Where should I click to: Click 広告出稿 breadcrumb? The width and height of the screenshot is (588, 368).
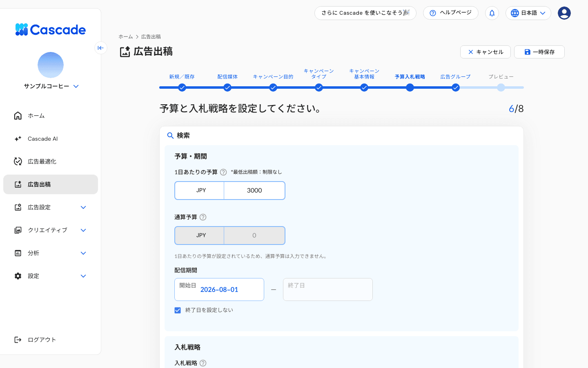pos(151,37)
